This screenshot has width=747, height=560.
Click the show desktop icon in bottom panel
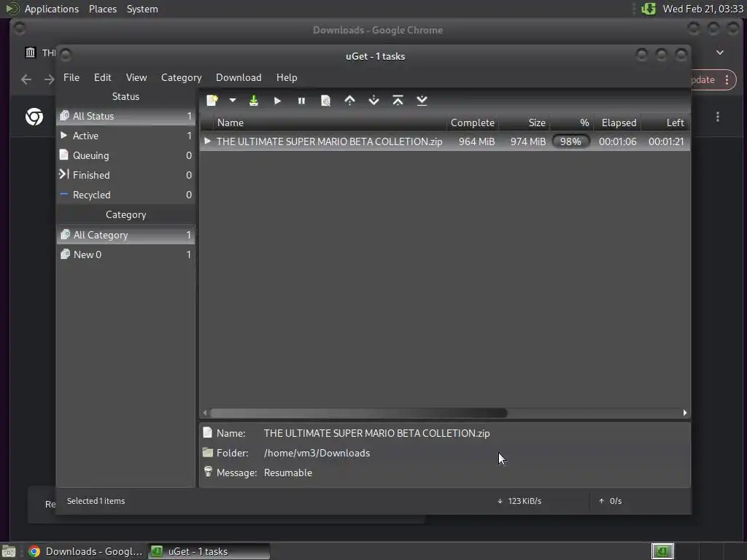[9, 551]
